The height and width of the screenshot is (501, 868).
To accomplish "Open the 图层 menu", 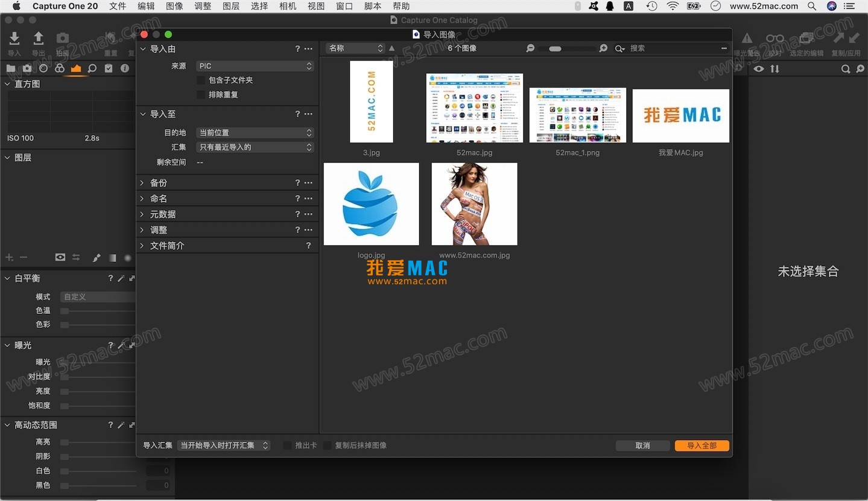I will tap(231, 6).
